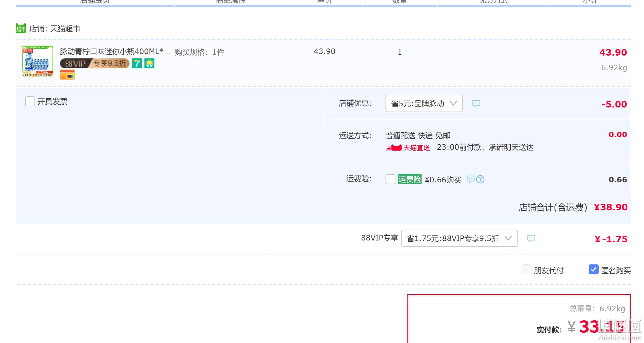Screen dimensions: 644x343
Task: Click the green 7-day return icon
Action: coord(137,64)
